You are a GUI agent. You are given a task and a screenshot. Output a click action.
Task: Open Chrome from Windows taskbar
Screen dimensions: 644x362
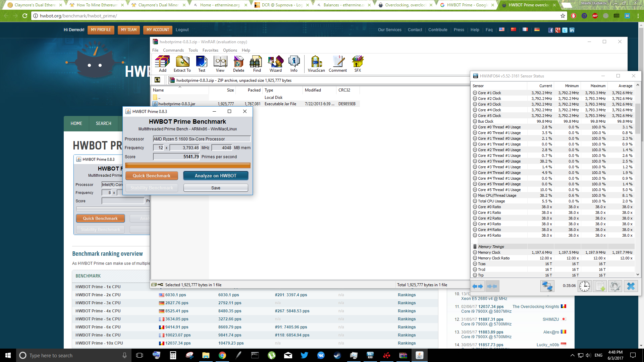[x=222, y=355]
